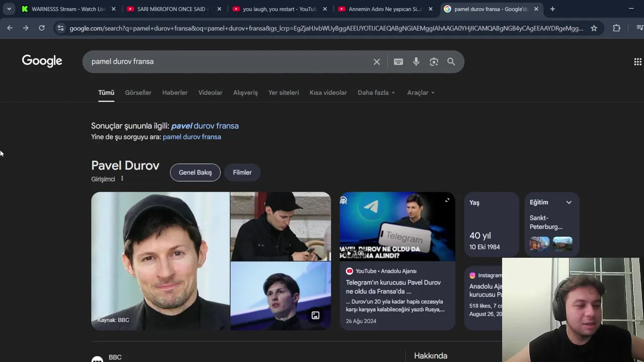The height and width of the screenshot is (362, 644).
Task: Close the 'you laugh, you restart' tab
Action: click(x=325, y=9)
